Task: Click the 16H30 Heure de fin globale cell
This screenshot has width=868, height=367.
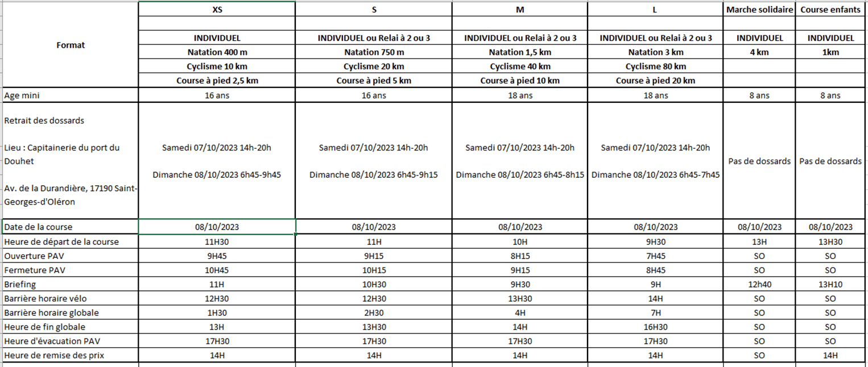Action: tap(655, 327)
